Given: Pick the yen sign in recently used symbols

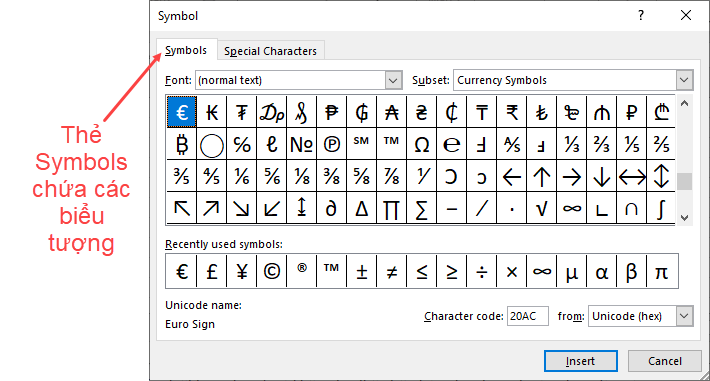Looking at the screenshot, I should (242, 271).
